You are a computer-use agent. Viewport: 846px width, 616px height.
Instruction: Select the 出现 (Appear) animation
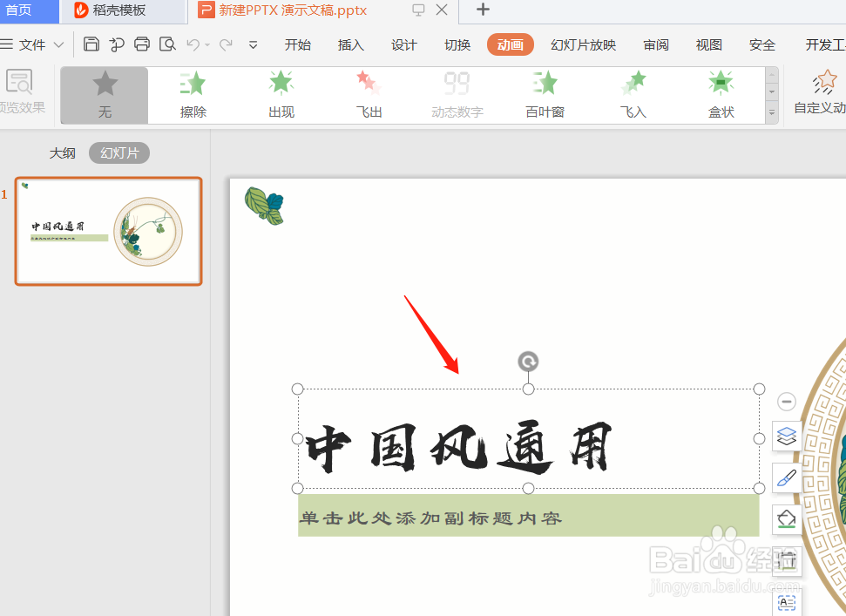[281, 94]
